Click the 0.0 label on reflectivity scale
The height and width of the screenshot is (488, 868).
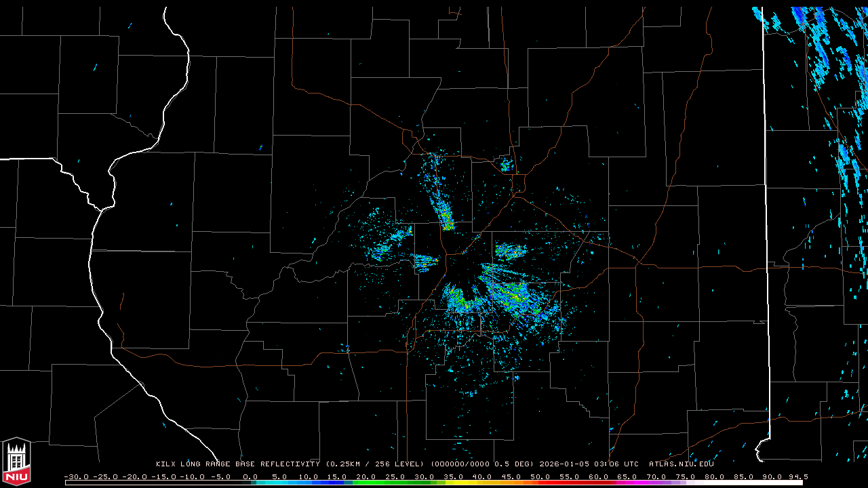pyautogui.click(x=250, y=476)
